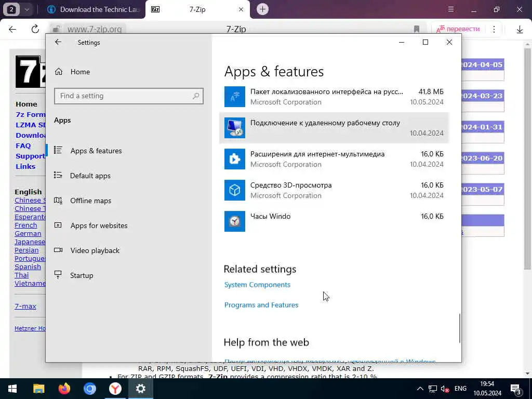Click the Settings window scrollbar thumb
Screen dimensions: 532x399
pos(460,328)
